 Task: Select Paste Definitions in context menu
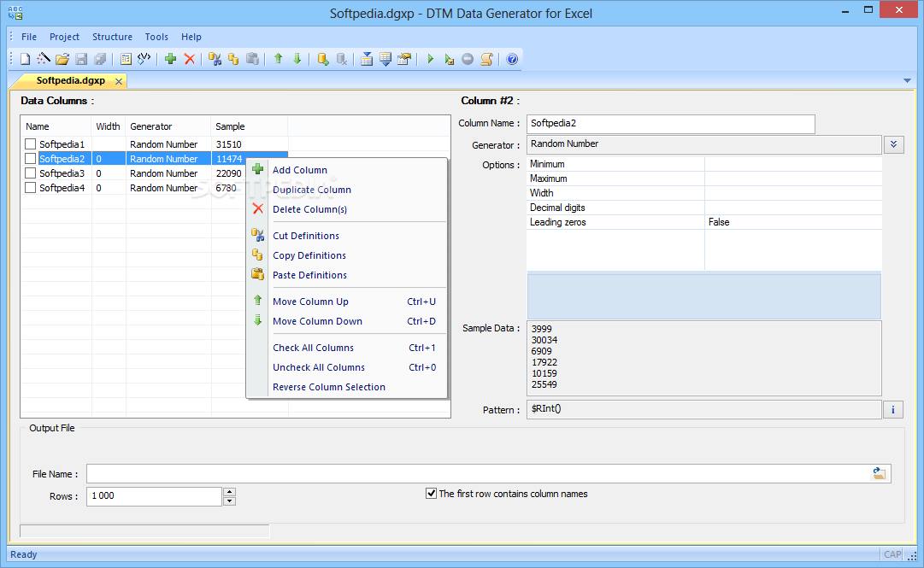tap(346, 275)
